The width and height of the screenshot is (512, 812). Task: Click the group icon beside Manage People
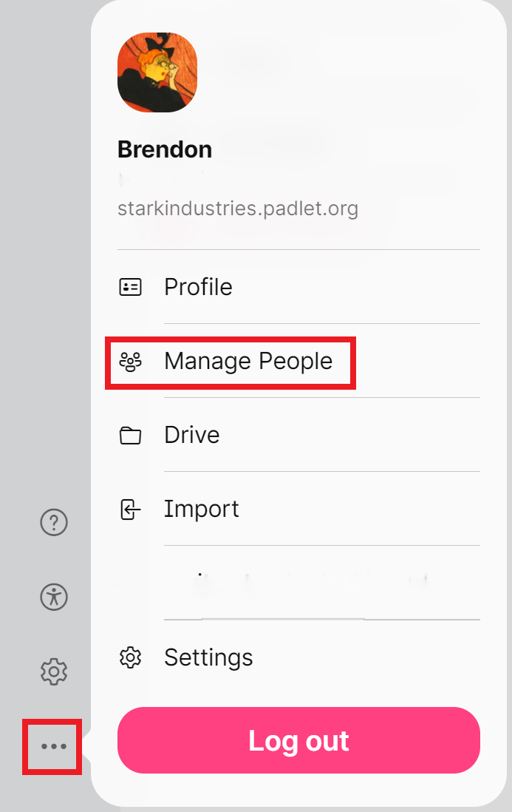(130, 362)
